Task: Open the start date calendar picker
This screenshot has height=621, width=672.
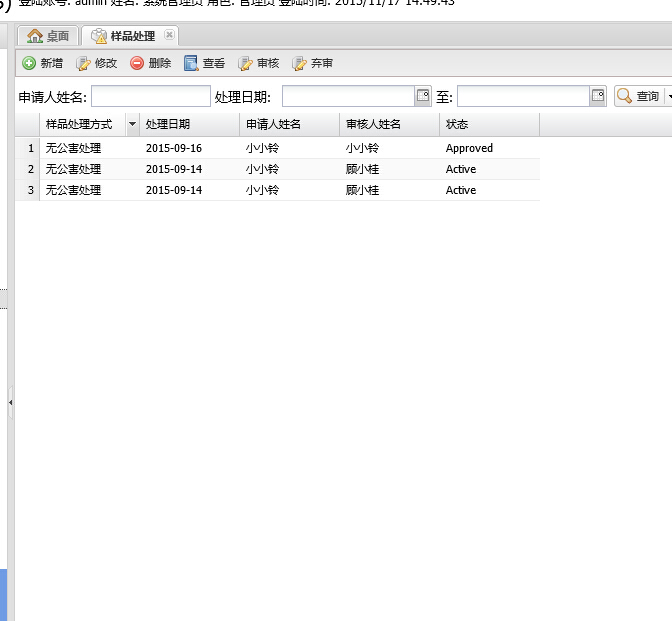Action: pyautogui.click(x=423, y=96)
